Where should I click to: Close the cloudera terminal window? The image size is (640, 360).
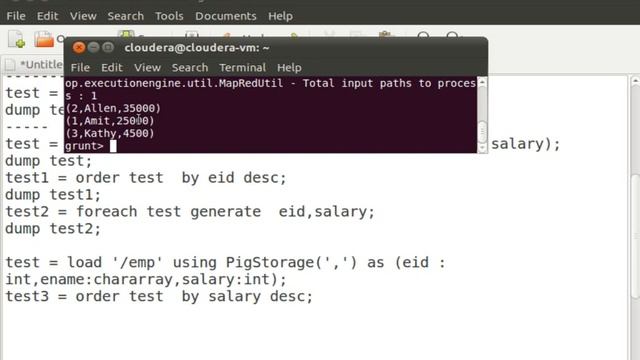tap(79, 48)
